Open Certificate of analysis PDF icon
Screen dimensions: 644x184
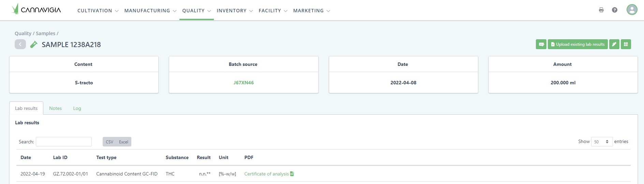(292, 174)
